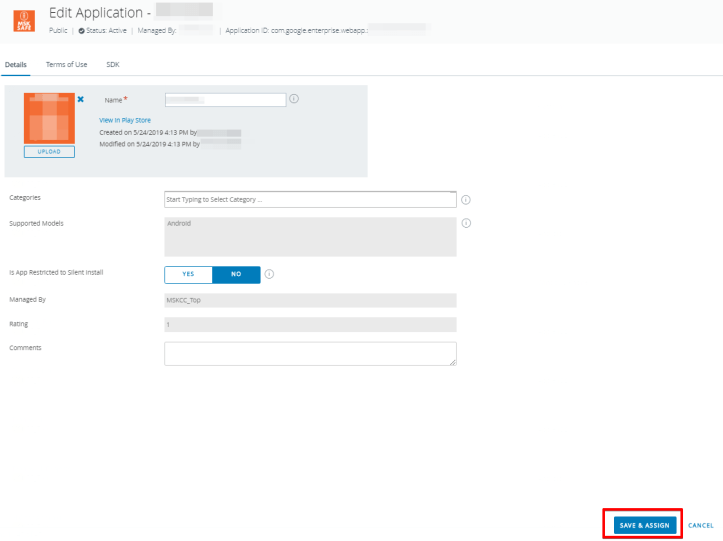Go to the SDK tab
The width and height of the screenshot is (723, 541).
(x=112, y=64)
